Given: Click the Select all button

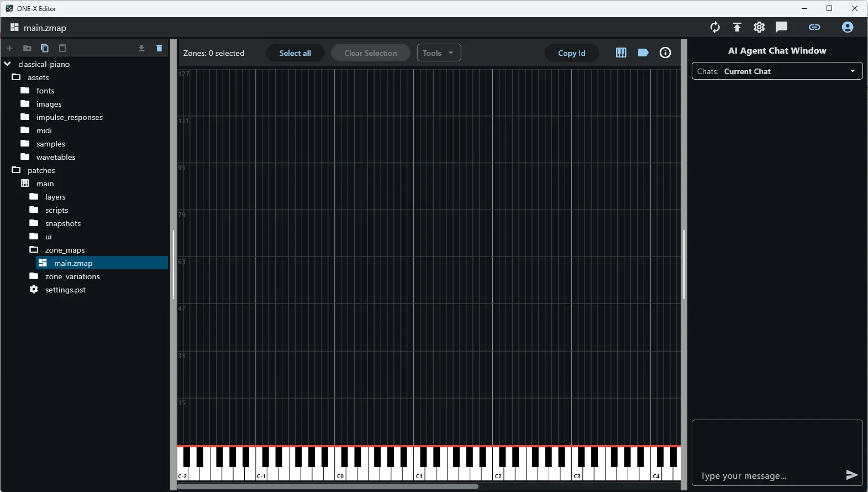Looking at the screenshot, I should [295, 53].
